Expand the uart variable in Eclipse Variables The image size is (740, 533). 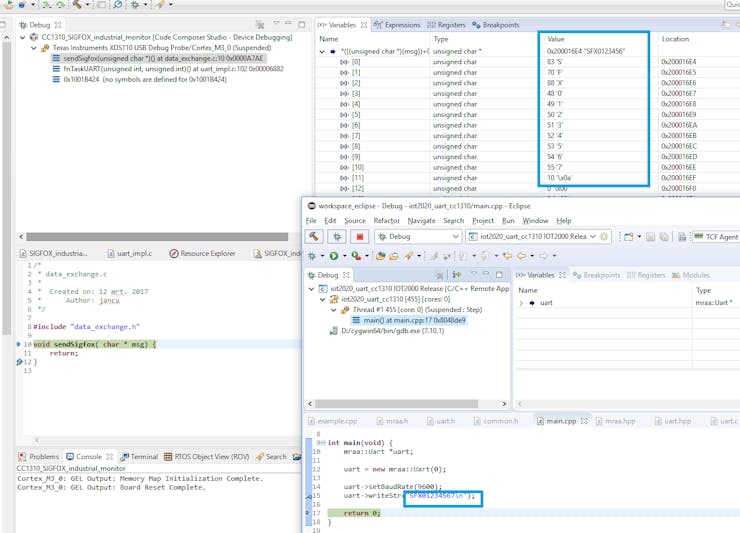point(521,303)
